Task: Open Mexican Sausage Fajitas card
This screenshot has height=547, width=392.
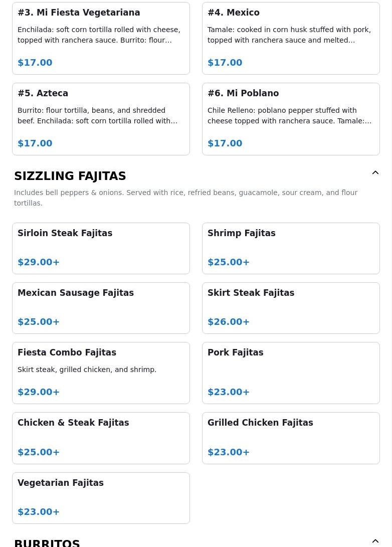Action: (101, 308)
